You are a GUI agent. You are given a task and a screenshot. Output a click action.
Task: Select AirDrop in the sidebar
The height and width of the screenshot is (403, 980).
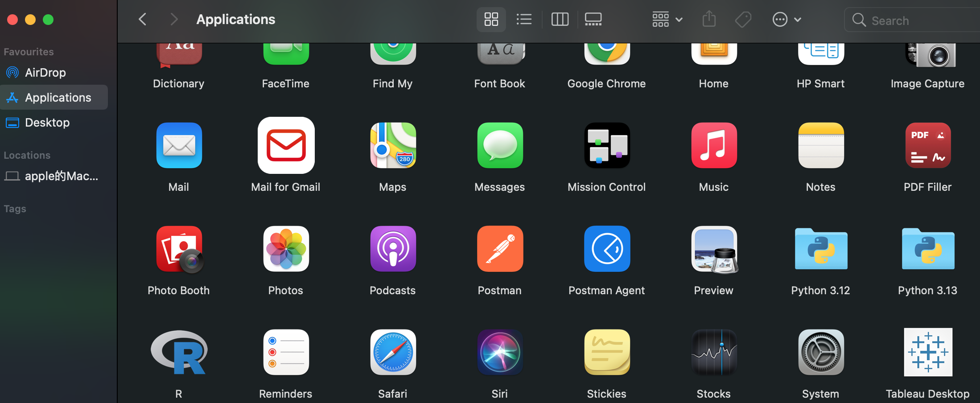pyautogui.click(x=45, y=72)
